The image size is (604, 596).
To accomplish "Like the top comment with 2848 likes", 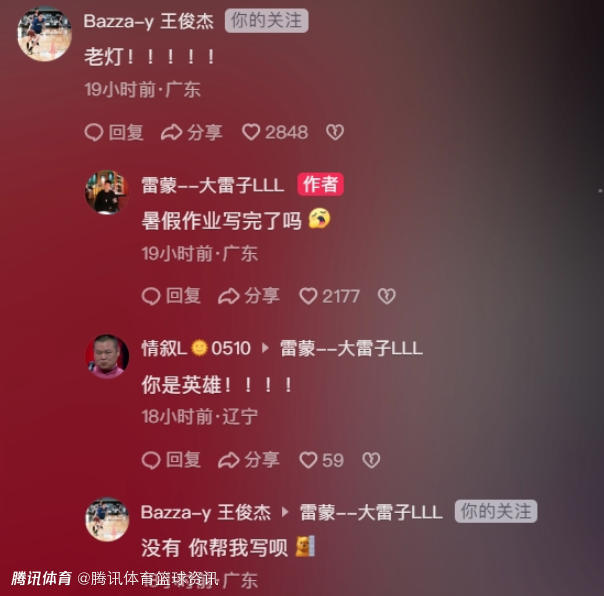I will click(275, 132).
